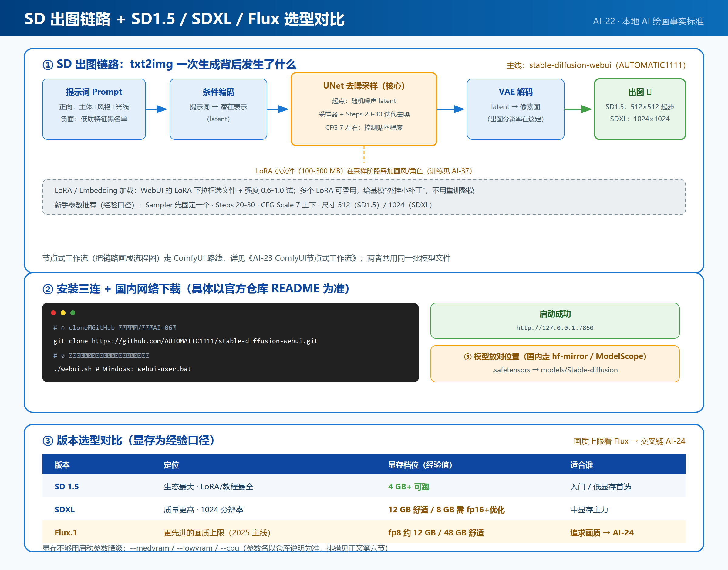Screen dimensions: 728x570
Task: Click the SD 1.5 table row
Action: (364, 487)
